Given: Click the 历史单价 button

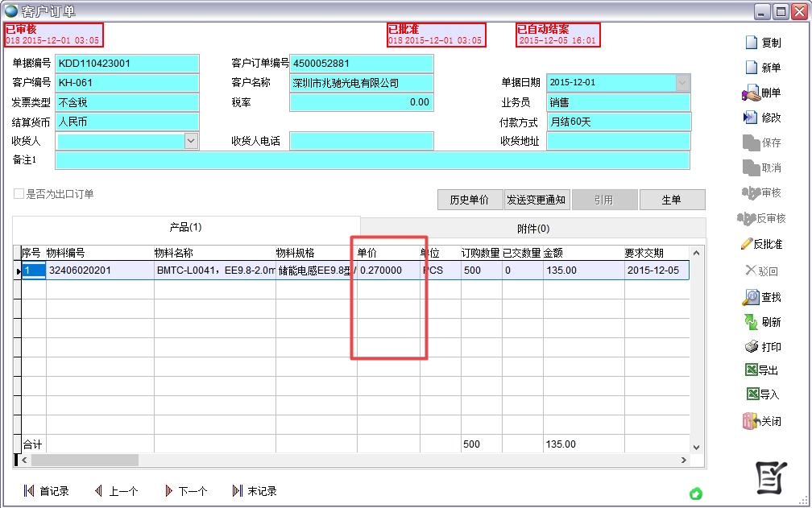Looking at the screenshot, I should click(x=469, y=200).
